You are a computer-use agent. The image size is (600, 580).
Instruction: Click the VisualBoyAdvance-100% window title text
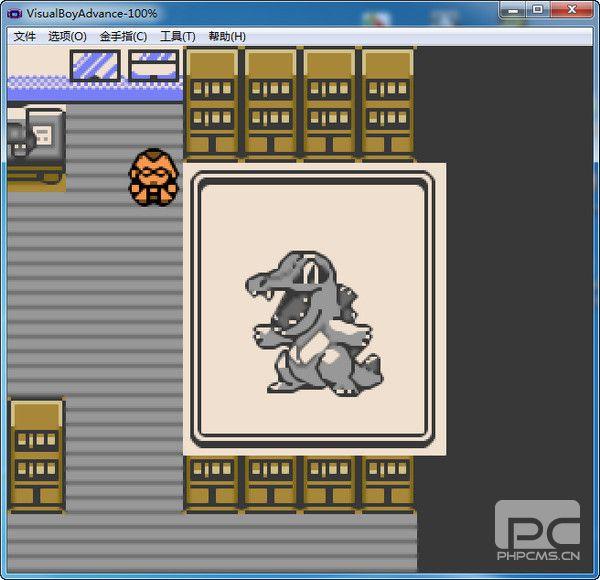click(92, 14)
